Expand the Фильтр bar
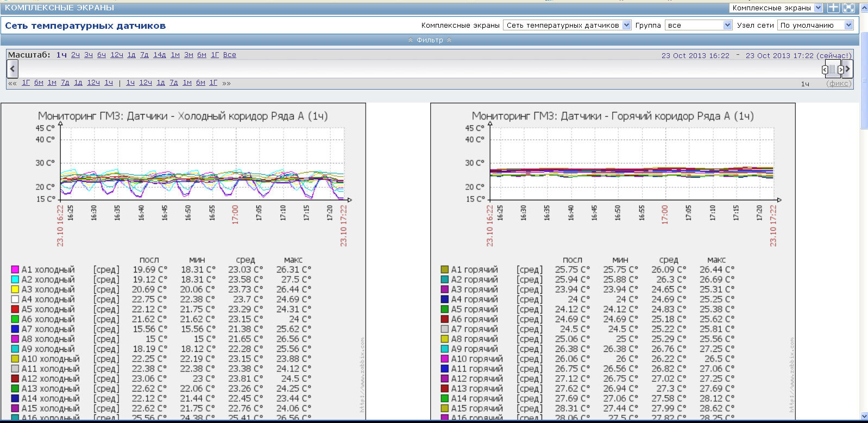 pyautogui.click(x=430, y=40)
